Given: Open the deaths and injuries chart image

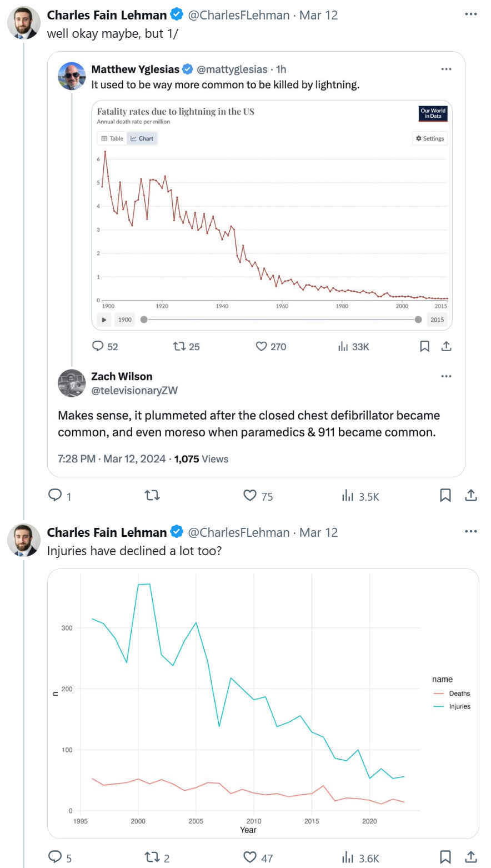Looking at the screenshot, I should [263, 703].
